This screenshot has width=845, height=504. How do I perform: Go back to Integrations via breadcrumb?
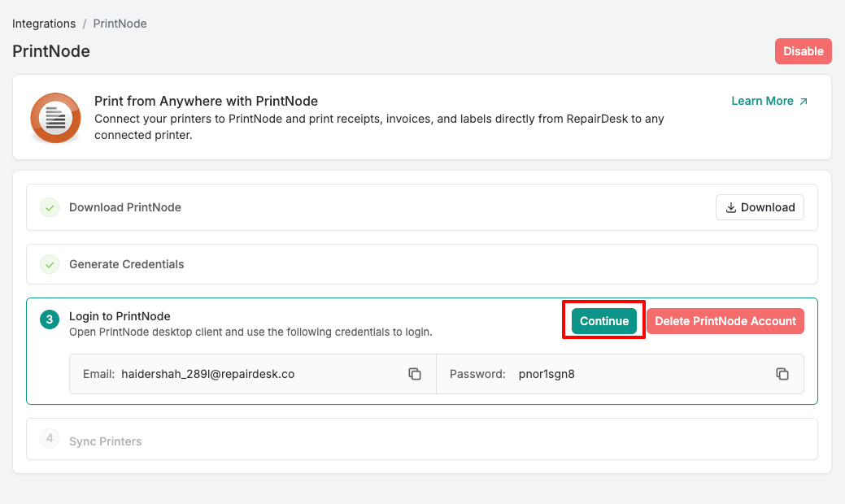point(44,24)
